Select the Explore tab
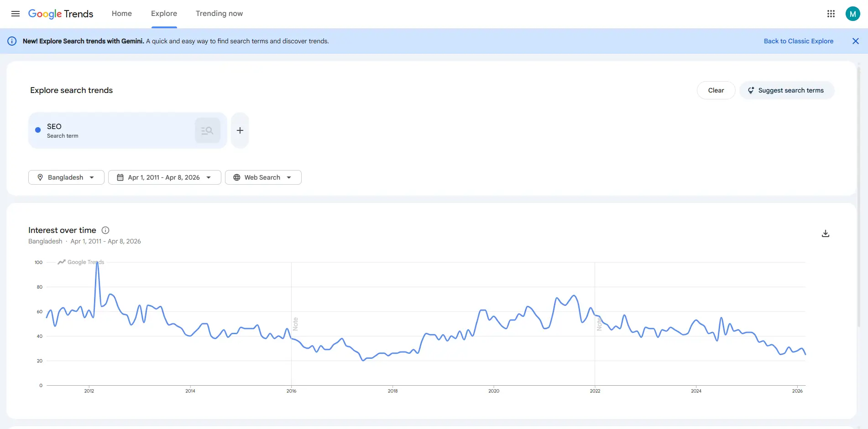Viewport: 868px width, 429px height. point(164,14)
